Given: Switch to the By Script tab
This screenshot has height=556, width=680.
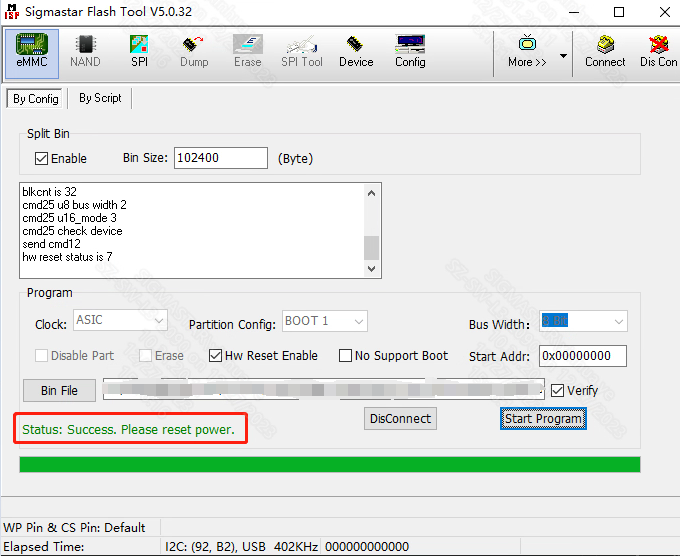Looking at the screenshot, I should 100,98.
